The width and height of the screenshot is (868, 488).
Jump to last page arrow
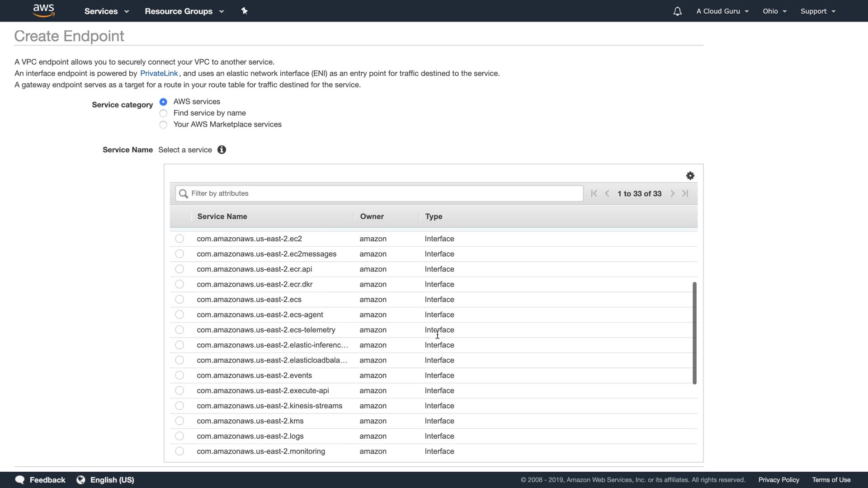point(685,193)
